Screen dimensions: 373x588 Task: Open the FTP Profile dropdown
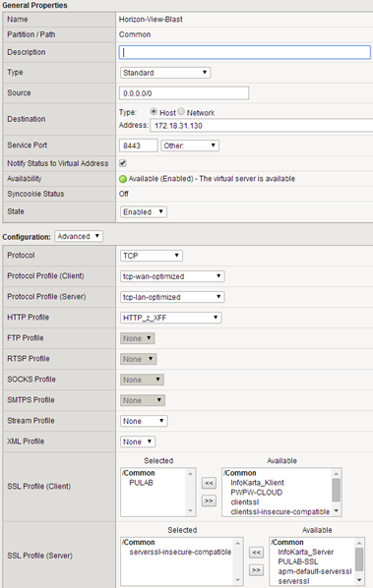138,338
